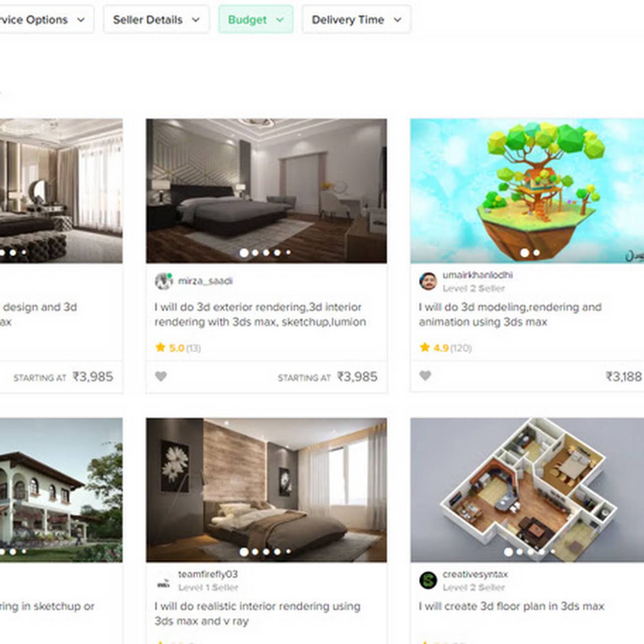Open the 3d exterior rendering gig title

pyautogui.click(x=260, y=314)
